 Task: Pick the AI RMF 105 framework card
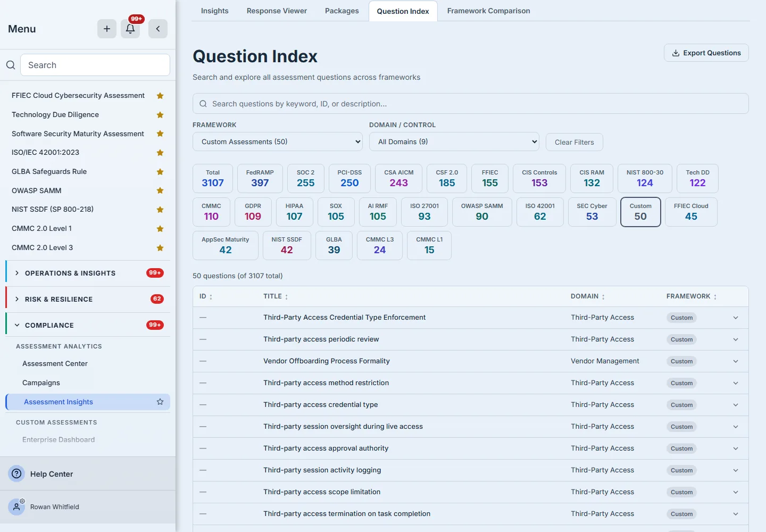[378, 212]
